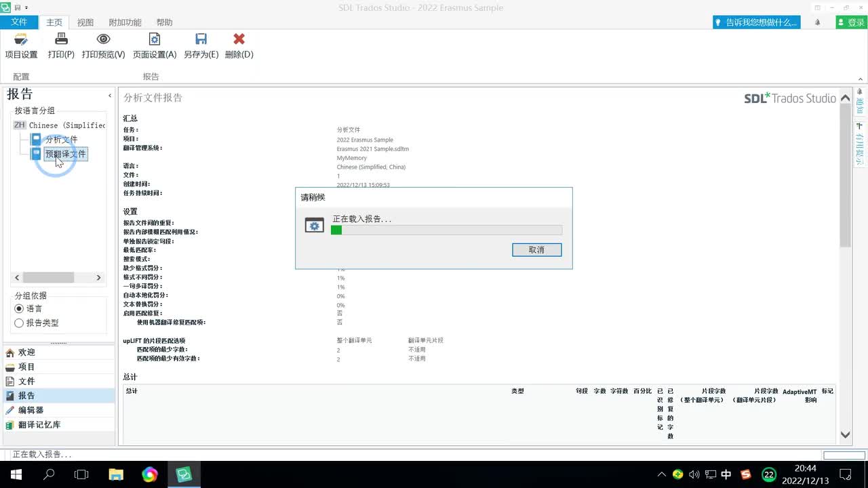Open 页面设置(A) page setup
Image resolution: width=868 pixels, height=488 pixels.
[x=155, y=46]
